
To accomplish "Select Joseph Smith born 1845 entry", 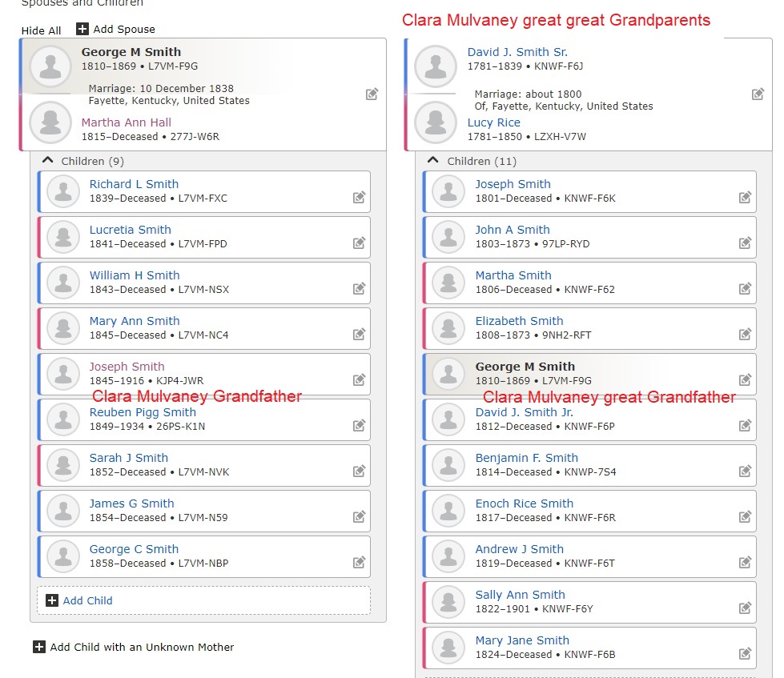I will tap(204, 374).
